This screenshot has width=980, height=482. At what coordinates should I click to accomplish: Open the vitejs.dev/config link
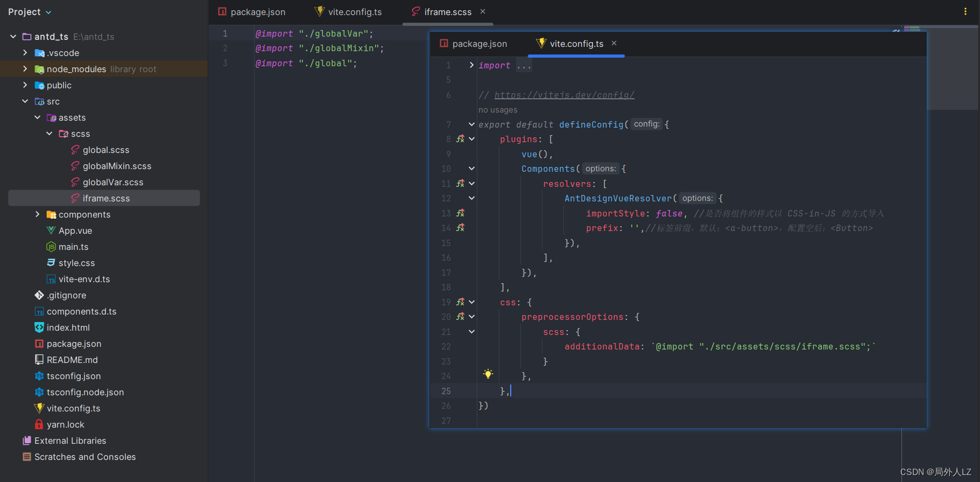564,95
